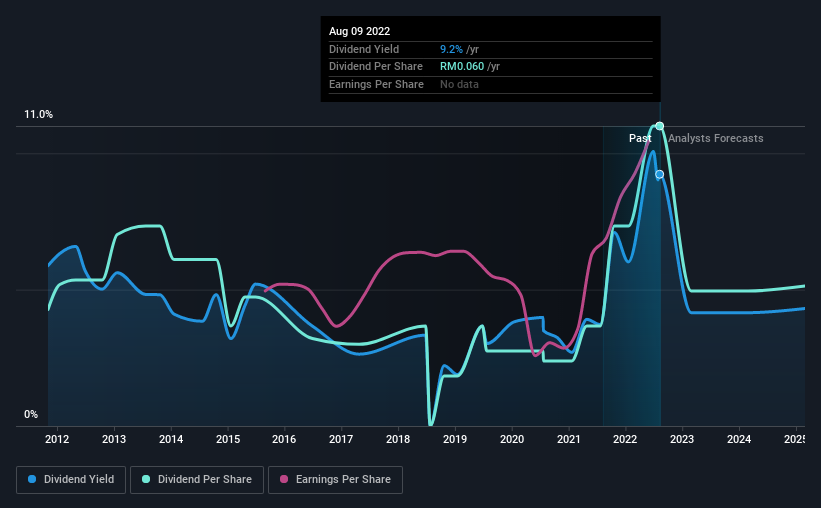Click the Analysts Forecasts label
Image resolution: width=821 pixels, height=508 pixels.
[x=716, y=138]
